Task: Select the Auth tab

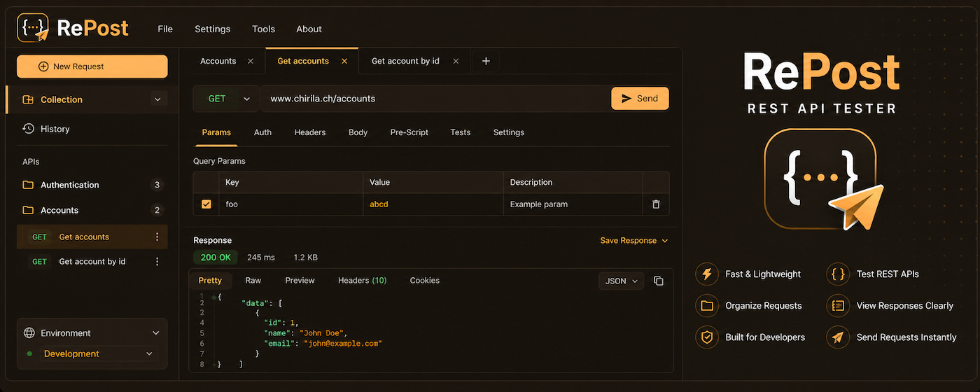Action: [x=262, y=132]
